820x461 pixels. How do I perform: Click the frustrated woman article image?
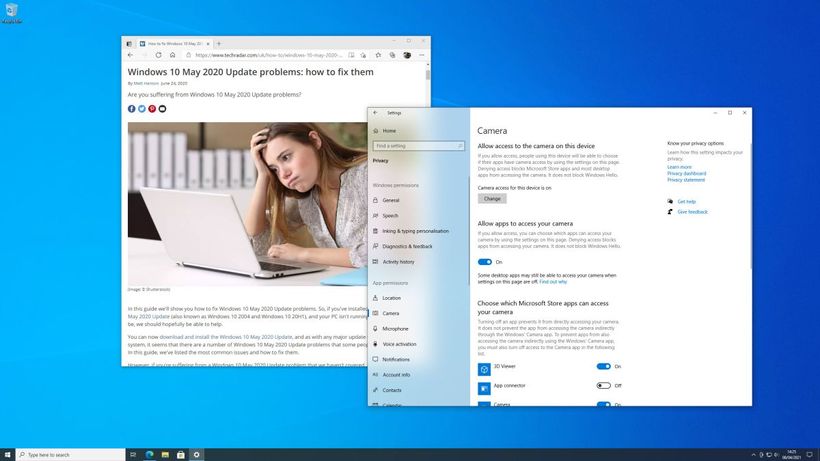pyautogui.click(x=247, y=204)
